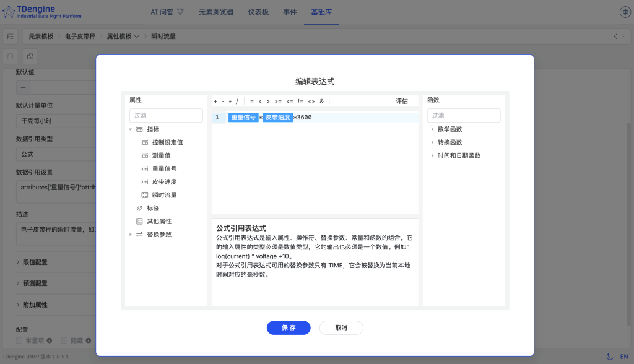Click the ">=" comparison operator icon

click(277, 100)
